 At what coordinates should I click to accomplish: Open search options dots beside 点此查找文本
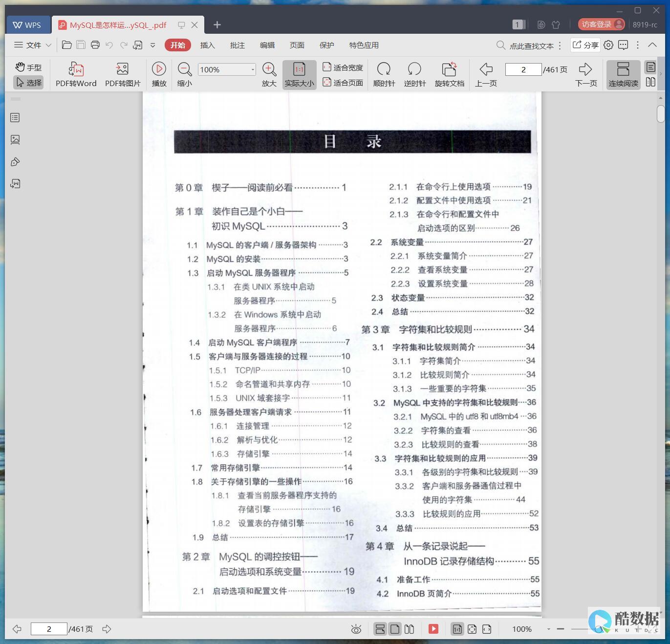tap(560, 45)
